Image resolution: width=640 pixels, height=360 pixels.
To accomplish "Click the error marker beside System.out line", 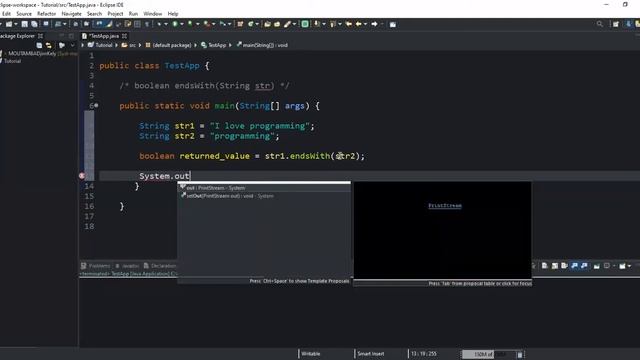I will [x=82, y=176].
